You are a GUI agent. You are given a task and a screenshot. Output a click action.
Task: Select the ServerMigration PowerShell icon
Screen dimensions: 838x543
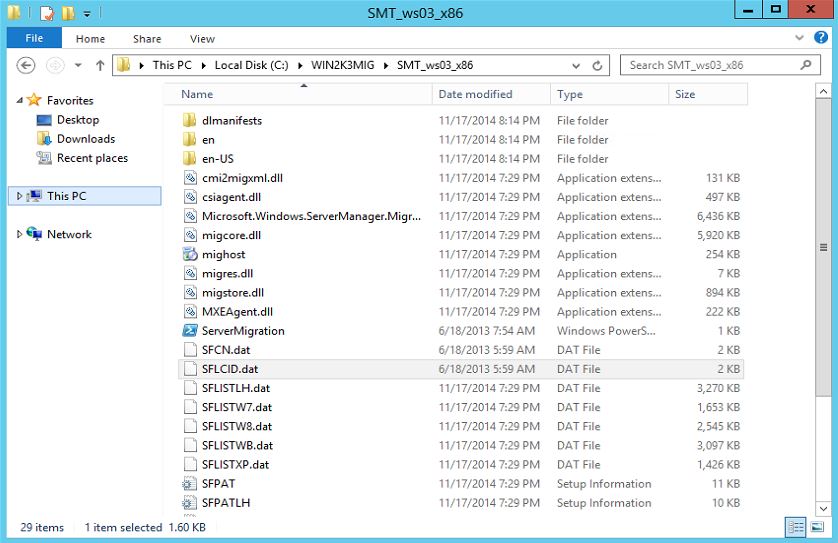click(190, 331)
